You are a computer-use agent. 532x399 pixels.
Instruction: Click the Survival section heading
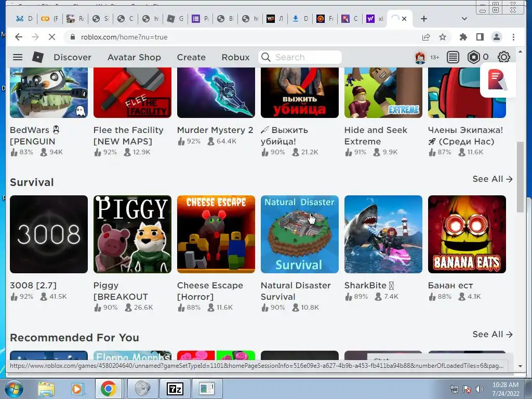tap(32, 182)
